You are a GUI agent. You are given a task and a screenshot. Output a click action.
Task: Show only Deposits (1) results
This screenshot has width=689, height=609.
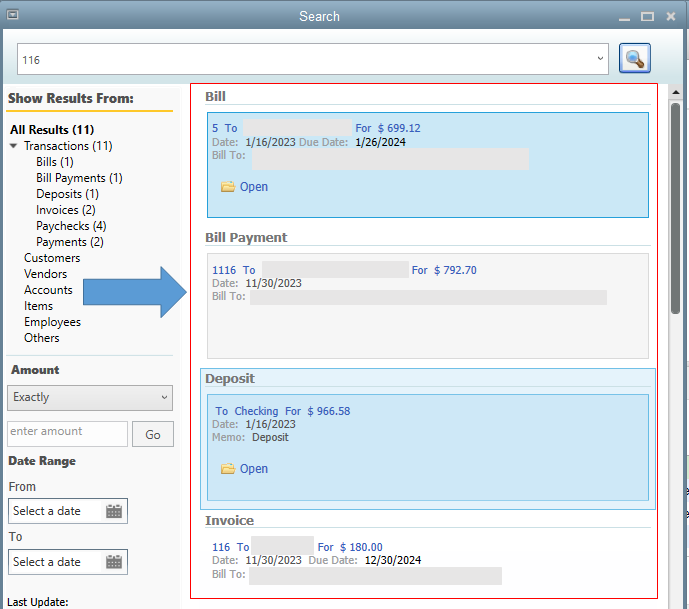[67, 194]
